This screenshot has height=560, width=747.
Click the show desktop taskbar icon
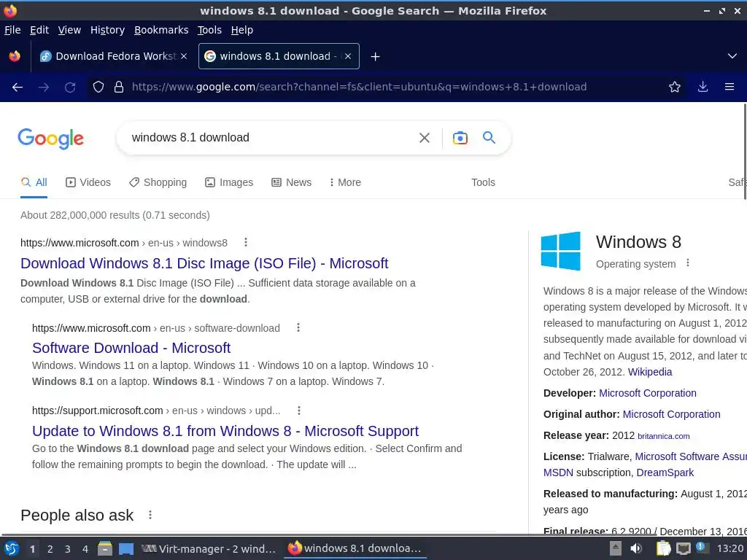[x=125, y=549]
